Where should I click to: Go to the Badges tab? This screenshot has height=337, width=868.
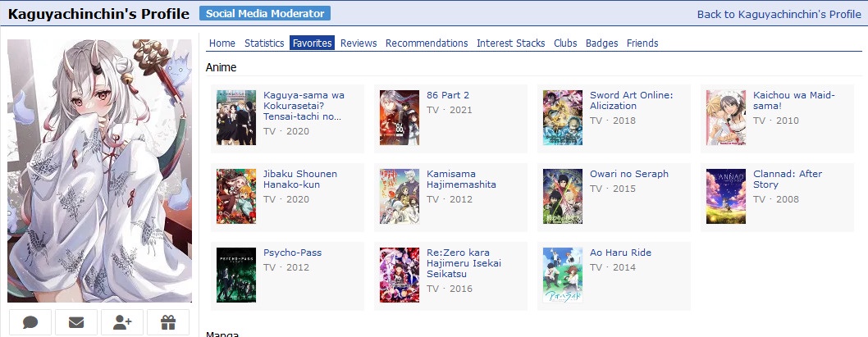pos(601,43)
